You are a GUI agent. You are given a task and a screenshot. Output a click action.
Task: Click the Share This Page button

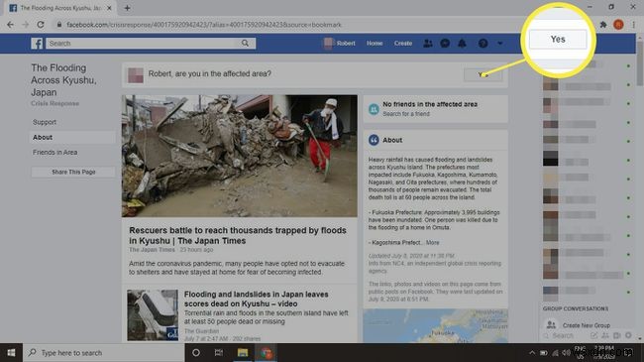73,172
